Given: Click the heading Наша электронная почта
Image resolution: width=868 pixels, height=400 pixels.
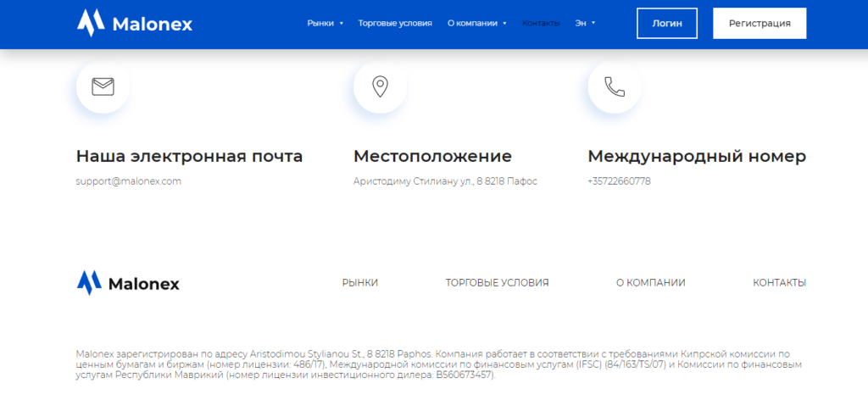Looking at the screenshot, I should tap(189, 157).
